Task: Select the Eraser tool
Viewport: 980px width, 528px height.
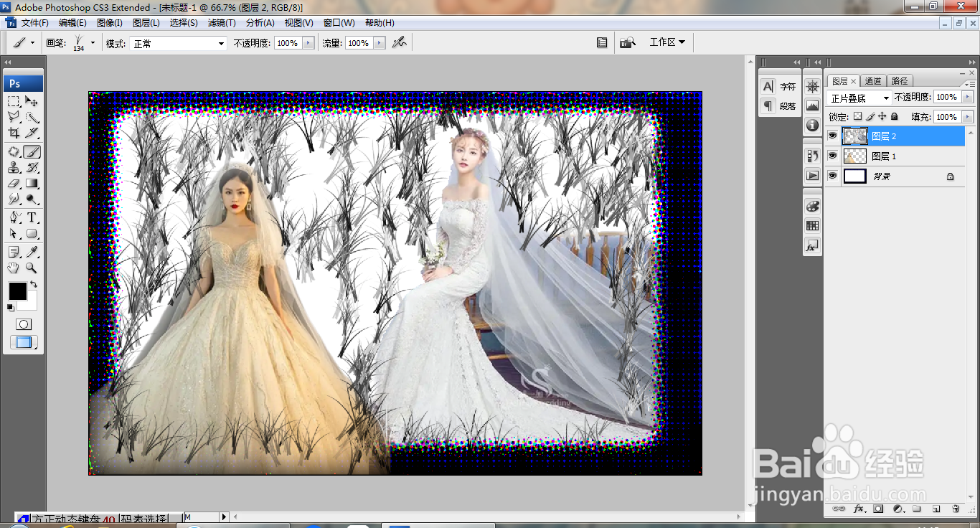Action: tap(14, 184)
